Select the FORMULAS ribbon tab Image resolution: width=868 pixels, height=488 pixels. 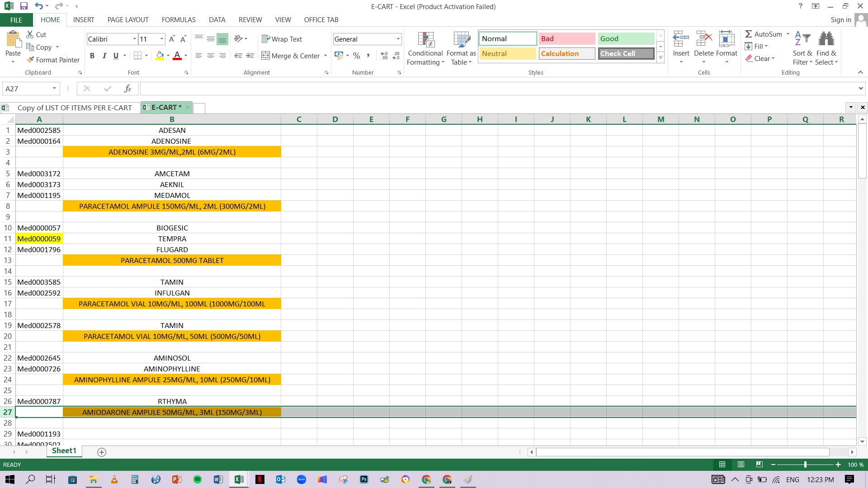pos(178,20)
